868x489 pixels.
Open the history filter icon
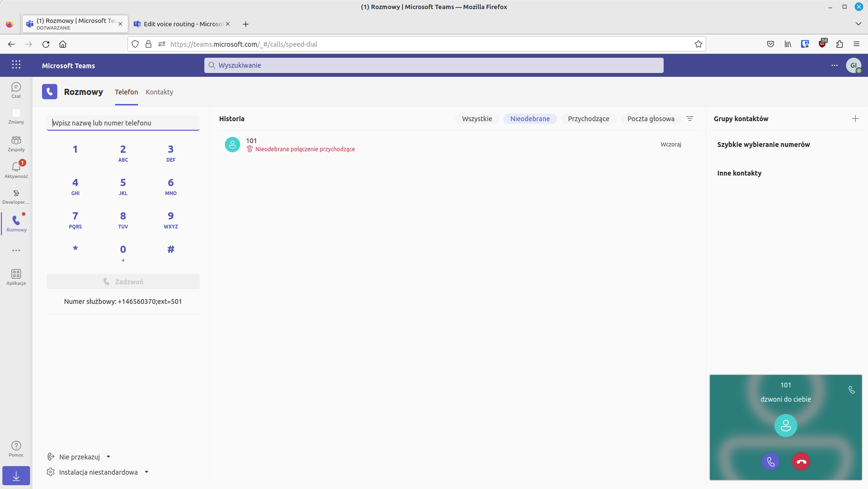point(690,118)
